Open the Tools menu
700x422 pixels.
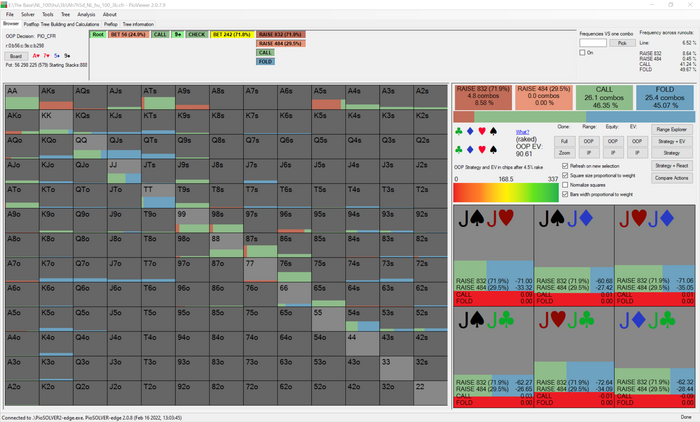coord(48,14)
